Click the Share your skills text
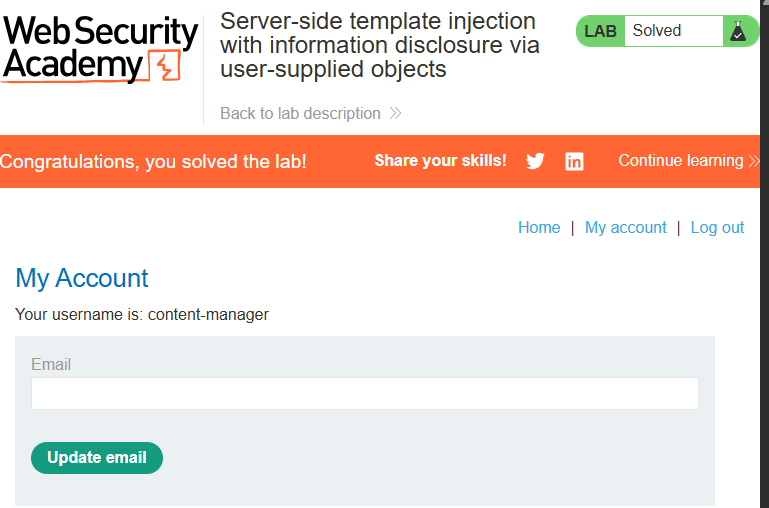769x508 pixels. coord(440,160)
